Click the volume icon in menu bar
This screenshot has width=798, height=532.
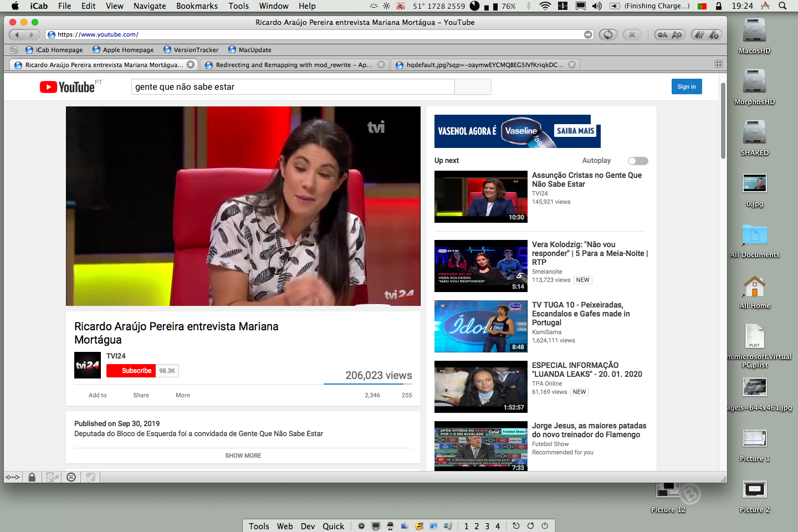pyautogui.click(x=597, y=6)
